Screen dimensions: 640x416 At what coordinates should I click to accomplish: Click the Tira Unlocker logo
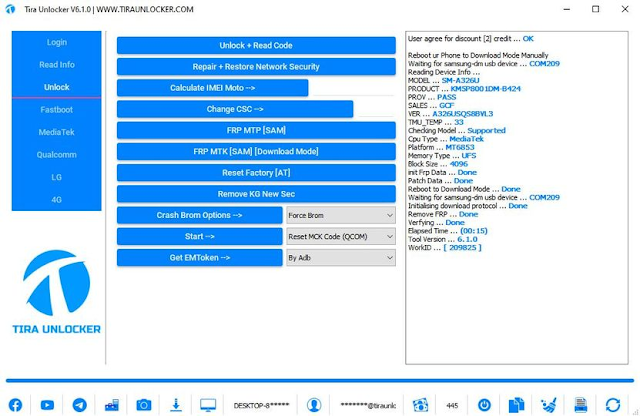coord(56,292)
